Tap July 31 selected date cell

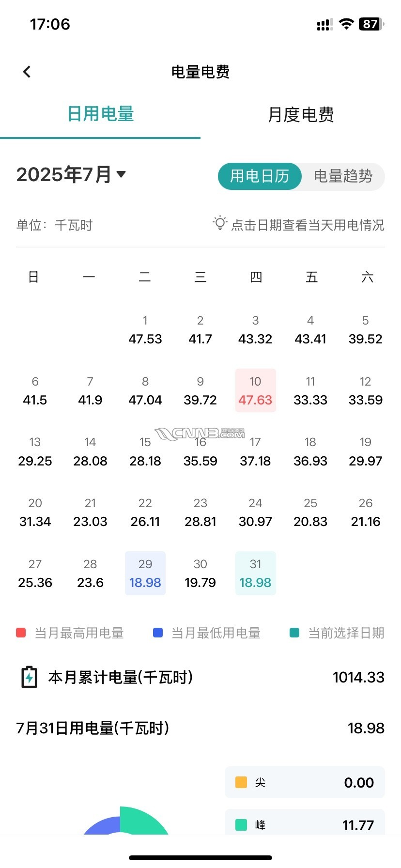(x=255, y=573)
